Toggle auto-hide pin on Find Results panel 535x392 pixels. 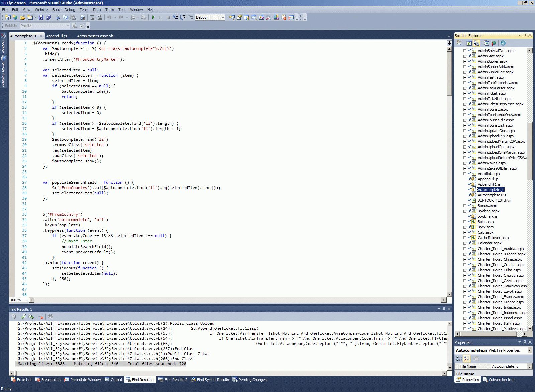tap(444, 309)
